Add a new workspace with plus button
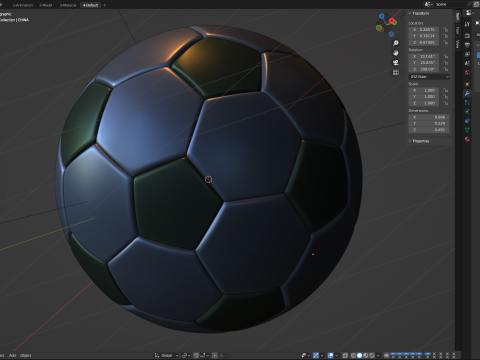Screen dimensions: 480x360 [x=104, y=5]
